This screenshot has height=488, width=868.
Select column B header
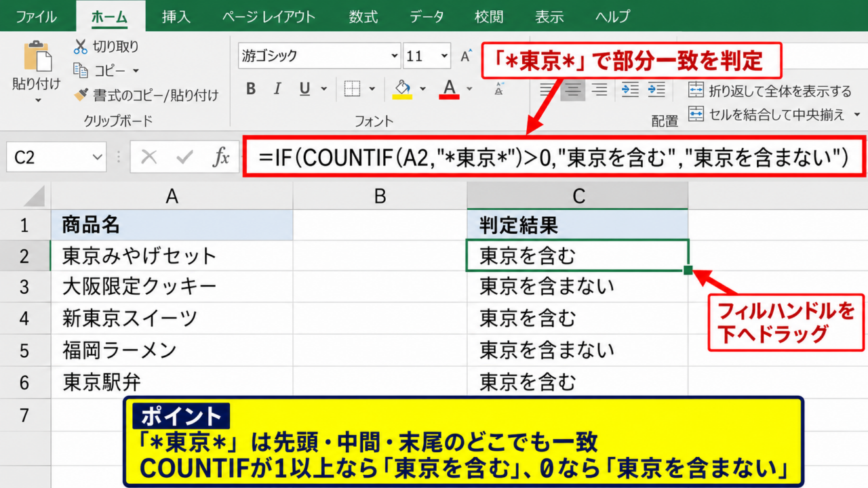(x=380, y=197)
